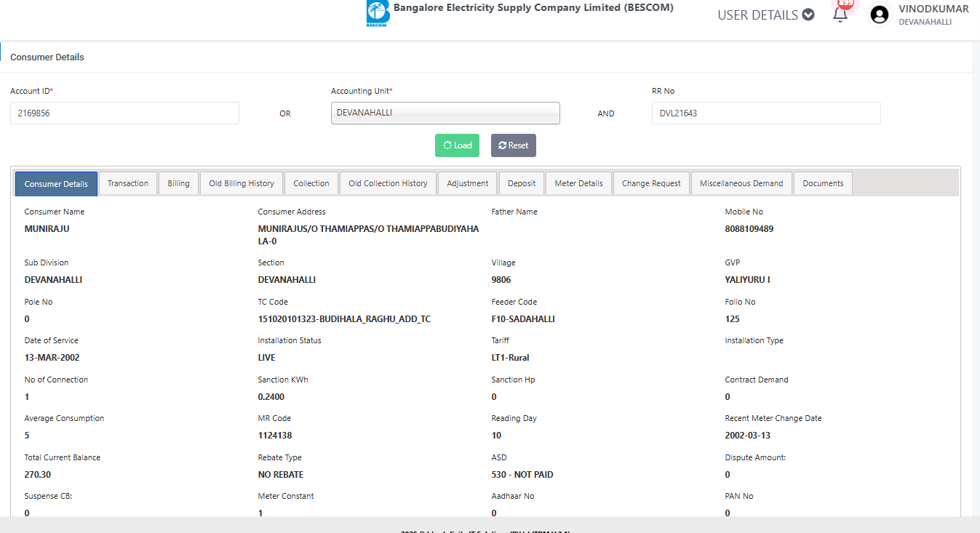Viewport: 980px width, 533px height.
Task: Click the user profile avatar icon
Action: tap(879, 15)
